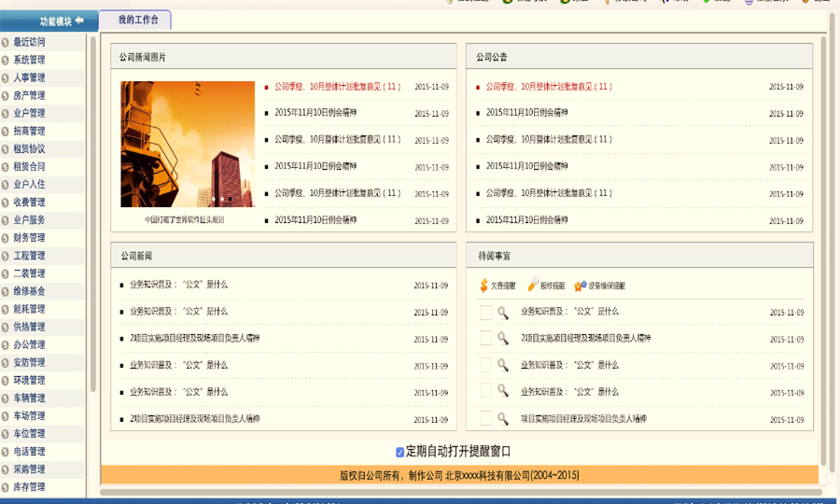The height and width of the screenshot is (504, 840).
Task: Click the round icon beside 财务管理
Action: point(6,238)
